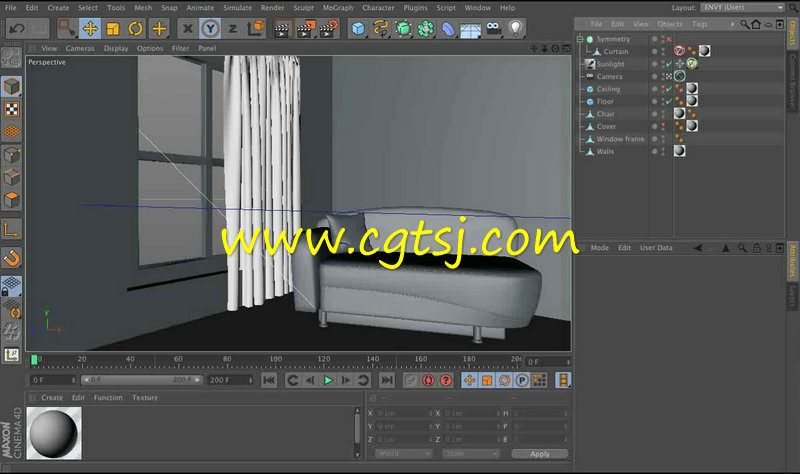Enable Points mode icon

(x=11, y=155)
